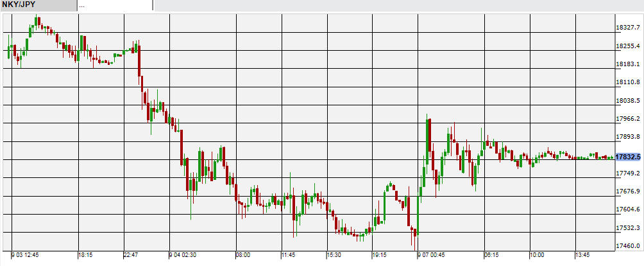
Task: Click the "9 07 00:45" time axis label
Action: 430,255
